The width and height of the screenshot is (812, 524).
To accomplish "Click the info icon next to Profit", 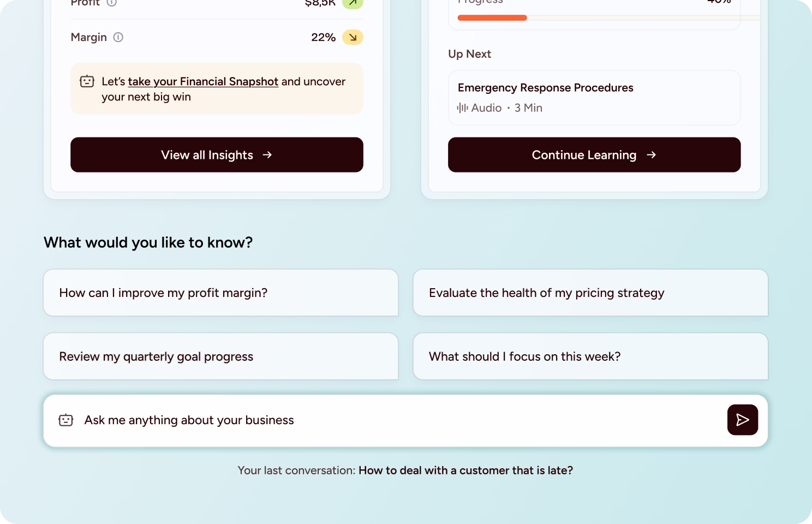I will (x=112, y=3).
